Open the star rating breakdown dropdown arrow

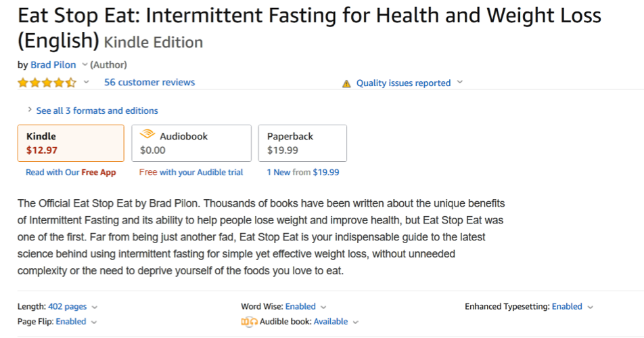(87, 82)
